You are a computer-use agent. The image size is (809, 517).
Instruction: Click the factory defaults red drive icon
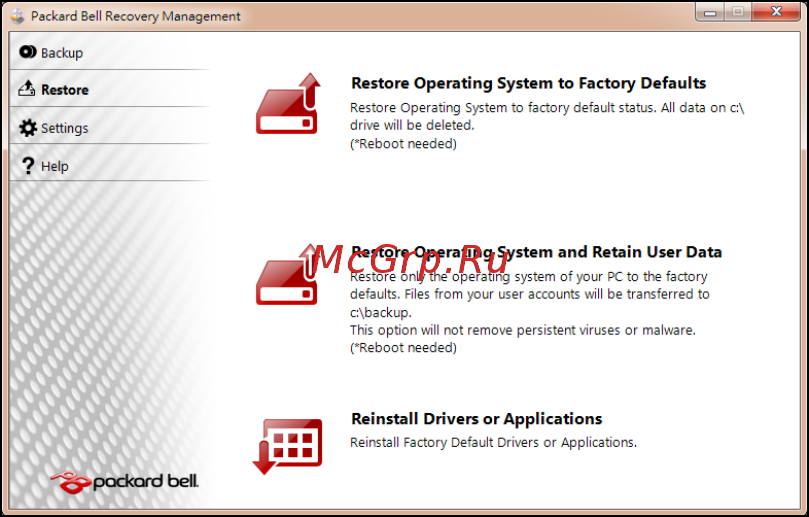tap(288, 103)
